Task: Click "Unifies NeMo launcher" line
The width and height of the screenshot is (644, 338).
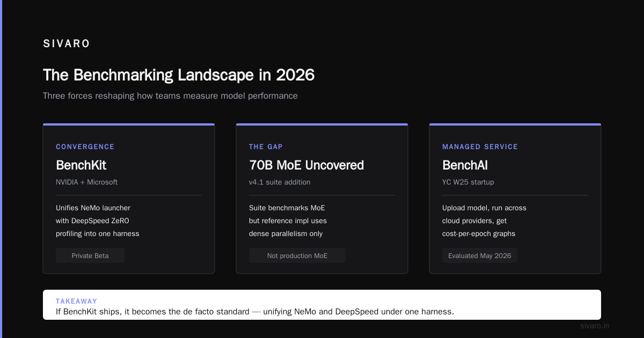Action: click(93, 208)
